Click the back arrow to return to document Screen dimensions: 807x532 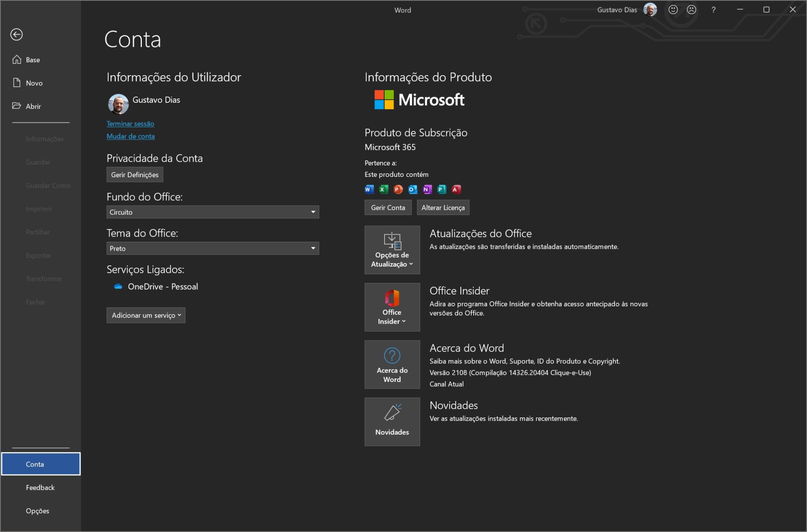[17, 35]
